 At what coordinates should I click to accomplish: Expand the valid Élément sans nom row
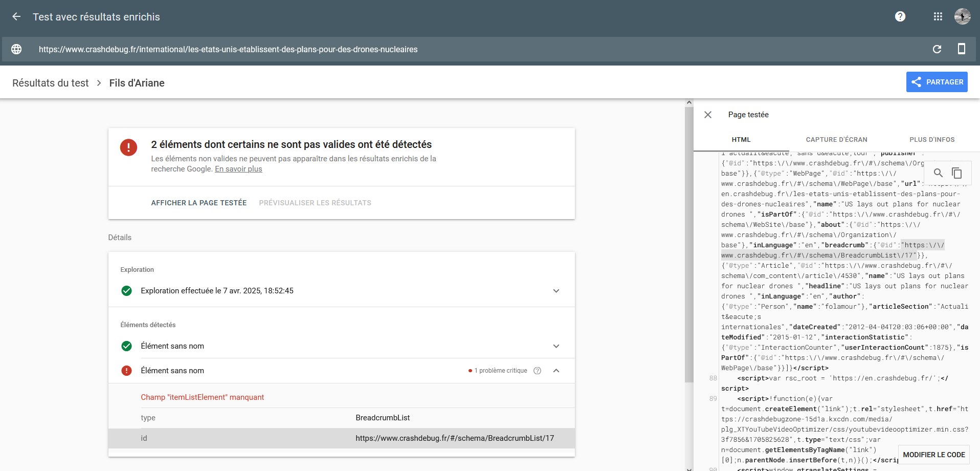tap(556, 346)
